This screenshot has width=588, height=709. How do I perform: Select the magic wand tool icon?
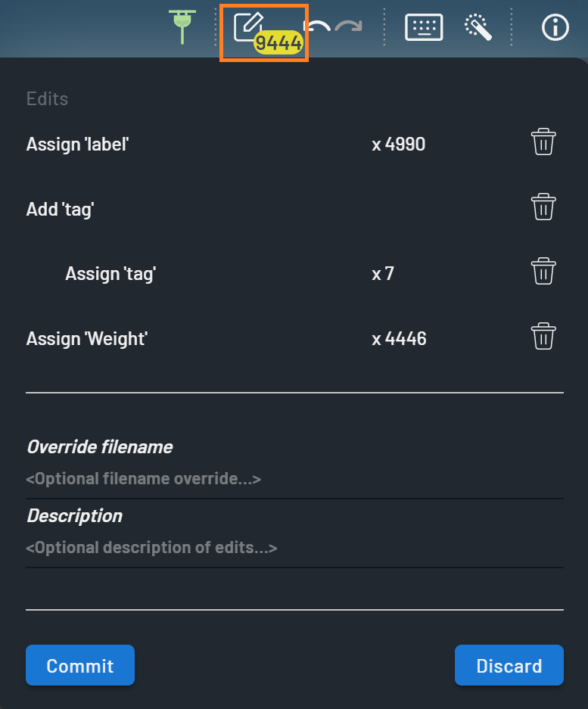[478, 27]
